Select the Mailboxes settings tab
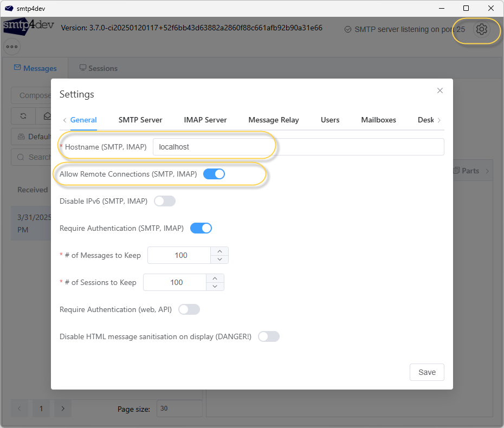 [x=378, y=120]
